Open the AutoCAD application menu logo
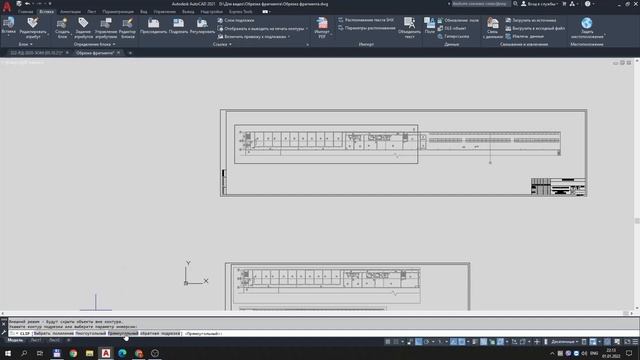This screenshot has height=360, width=640. (x=7, y=7)
